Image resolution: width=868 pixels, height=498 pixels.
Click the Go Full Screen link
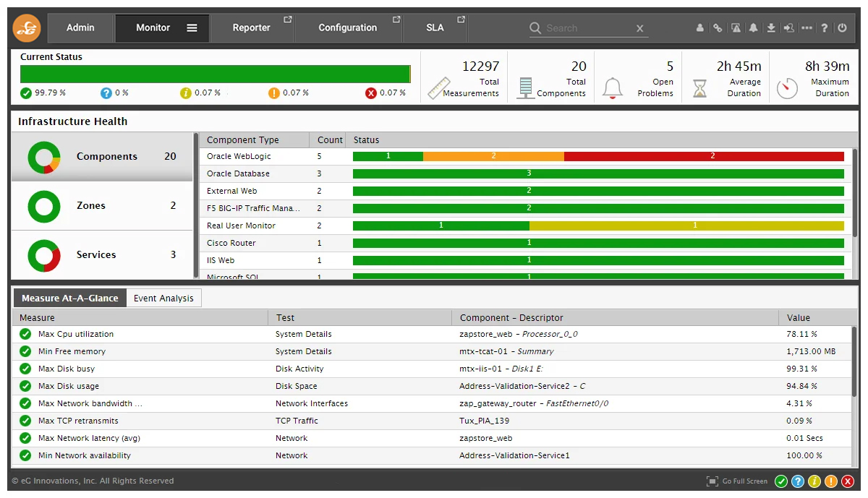(x=745, y=481)
